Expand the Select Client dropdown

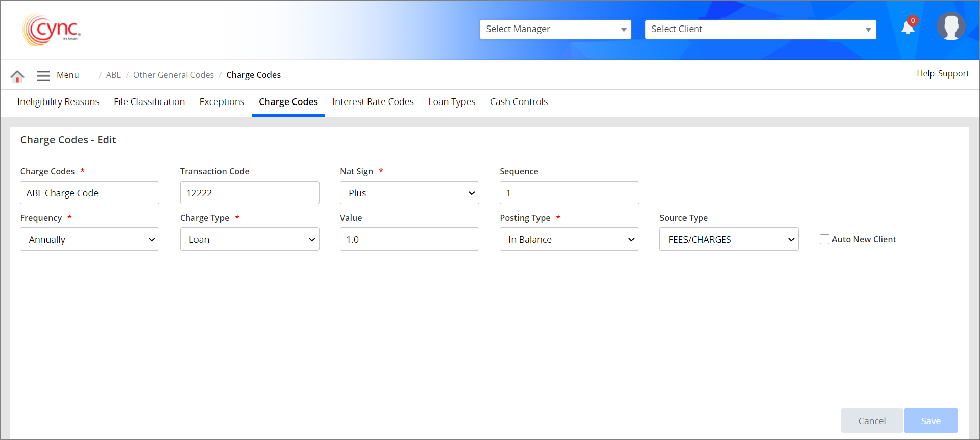tap(760, 30)
